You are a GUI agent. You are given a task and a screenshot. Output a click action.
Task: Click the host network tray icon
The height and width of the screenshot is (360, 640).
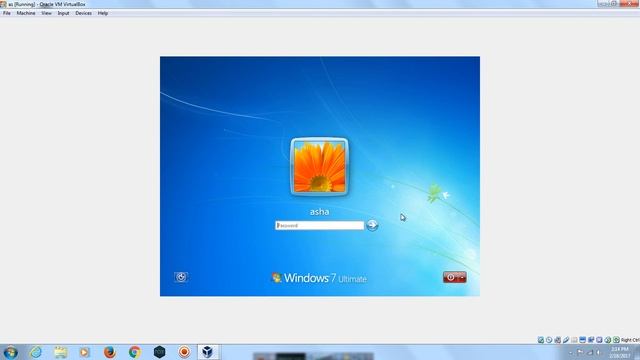point(590,352)
